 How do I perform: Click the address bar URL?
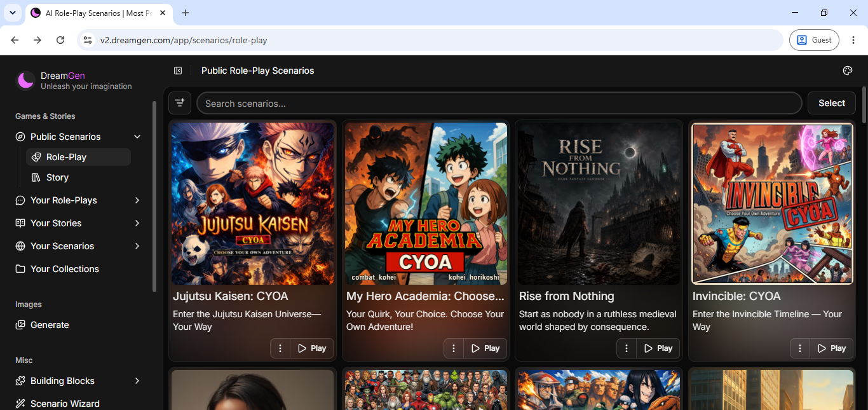coord(184,40)
